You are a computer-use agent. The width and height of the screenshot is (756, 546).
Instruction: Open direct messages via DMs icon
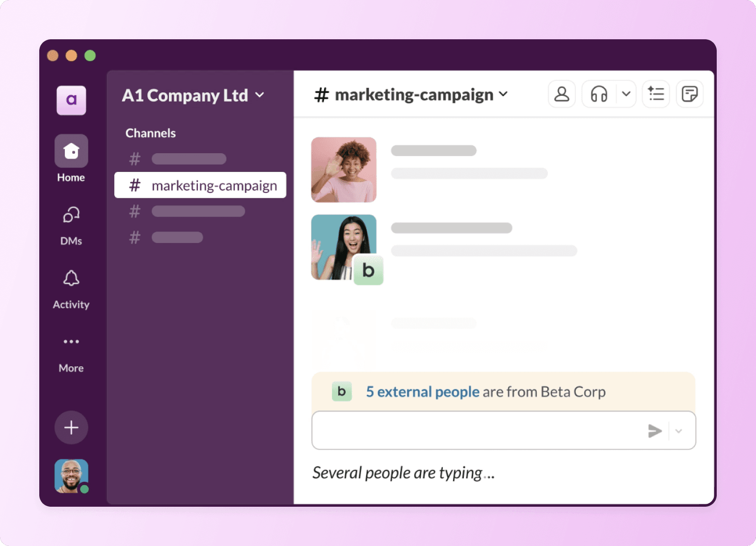click(71, 215)
